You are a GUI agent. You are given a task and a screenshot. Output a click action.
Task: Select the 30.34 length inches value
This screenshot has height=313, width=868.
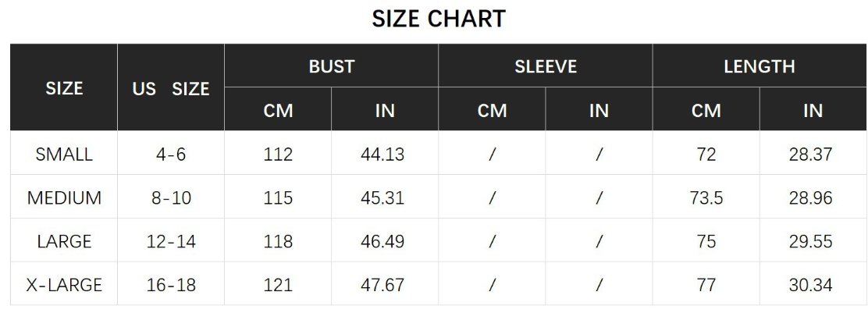(x=810, y=286)
